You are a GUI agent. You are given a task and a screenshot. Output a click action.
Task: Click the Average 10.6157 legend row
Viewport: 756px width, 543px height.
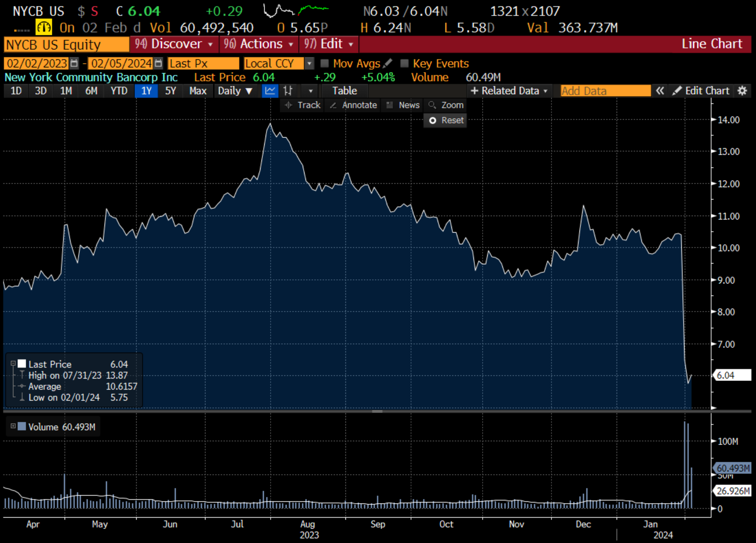(78, 386)
